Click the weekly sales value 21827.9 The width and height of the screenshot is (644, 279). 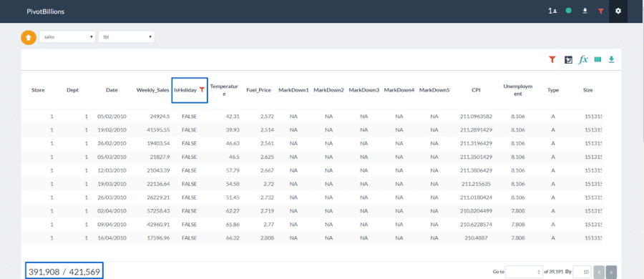tap(160, 157)
